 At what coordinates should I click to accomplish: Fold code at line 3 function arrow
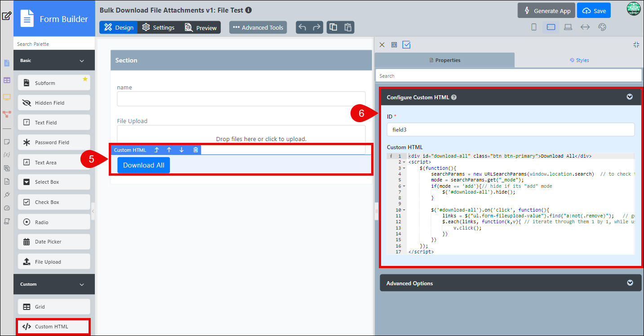[x=404, y=168]
